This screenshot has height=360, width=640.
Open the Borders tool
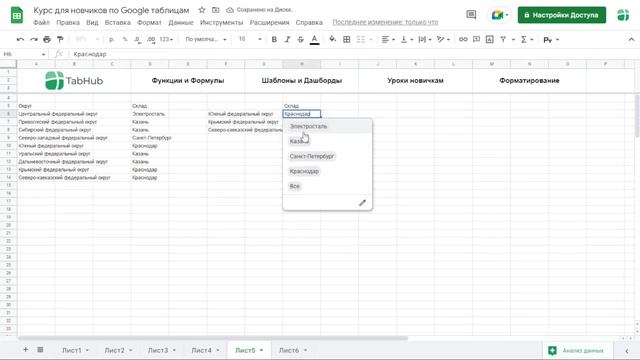pyautogui.click(x=347, y=40)
